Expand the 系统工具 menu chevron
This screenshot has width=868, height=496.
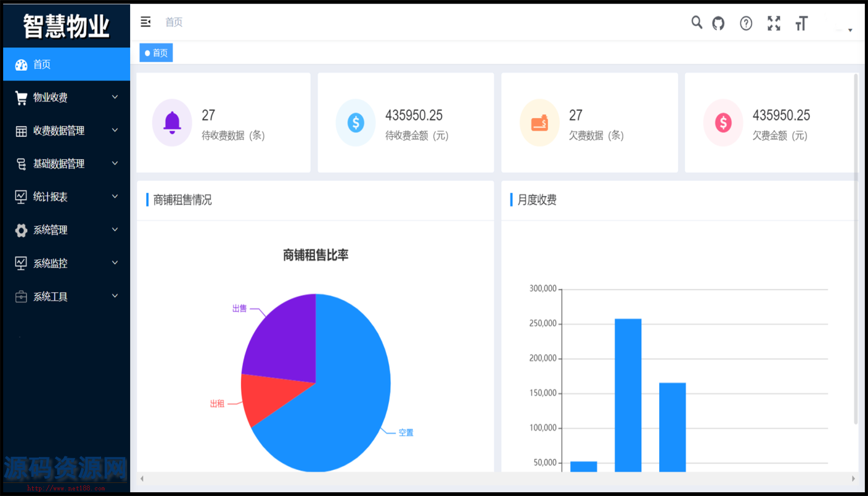115,296
